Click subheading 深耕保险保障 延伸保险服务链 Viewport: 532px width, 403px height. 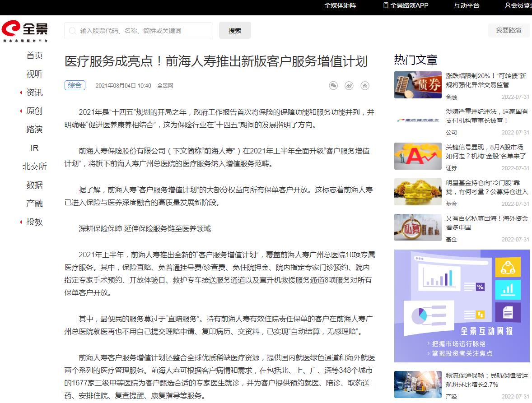click(x=145, y=229)
